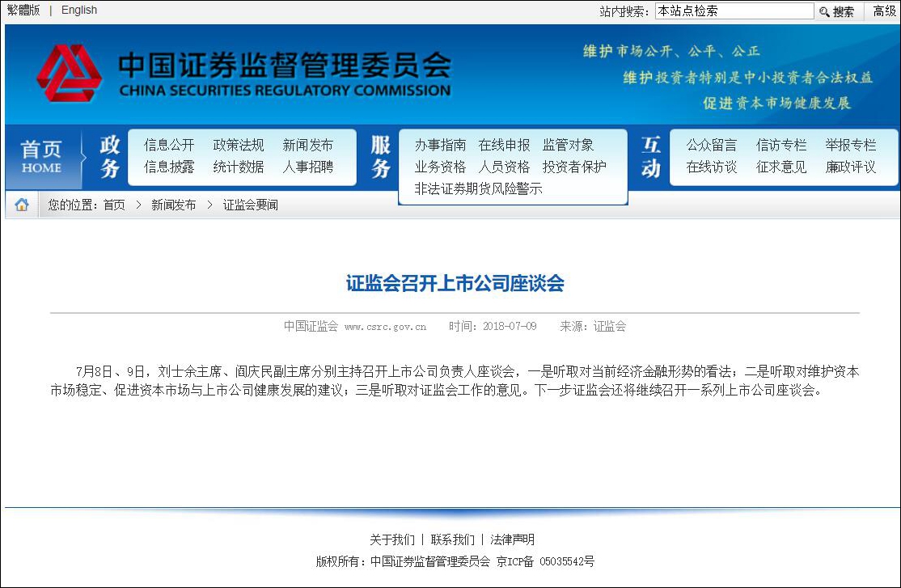Open 非法证券期货风险警示 link

(x=479, y=188)
